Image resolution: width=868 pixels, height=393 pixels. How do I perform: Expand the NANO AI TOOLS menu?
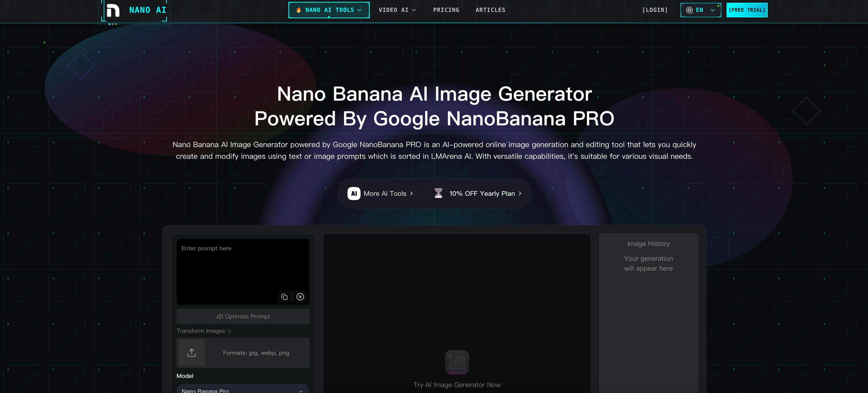click(x=329, y=10)
